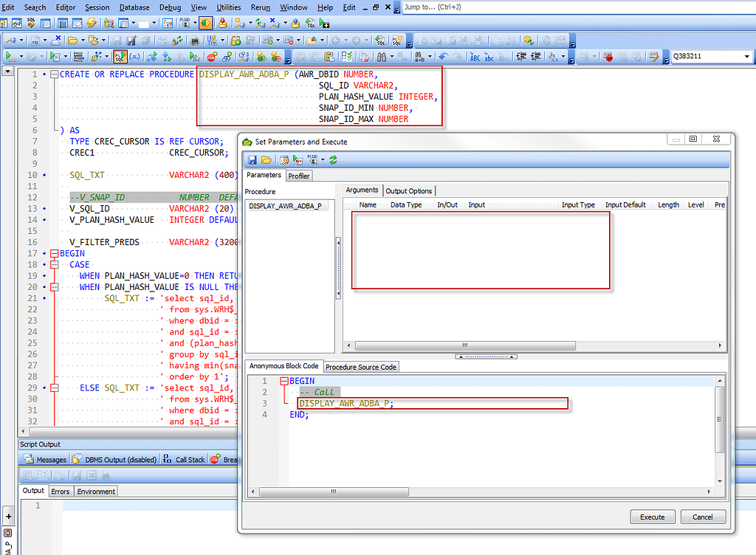Click the open folder icon in the dialog toolbar
Viewport: 756px width, 555px height.
[265, 159]
